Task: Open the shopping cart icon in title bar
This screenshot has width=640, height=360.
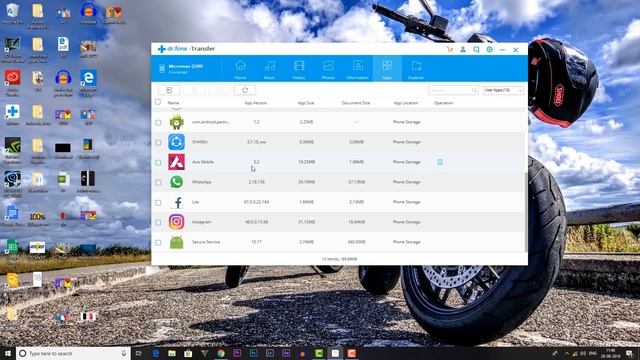Action: (x=450, y=49)
